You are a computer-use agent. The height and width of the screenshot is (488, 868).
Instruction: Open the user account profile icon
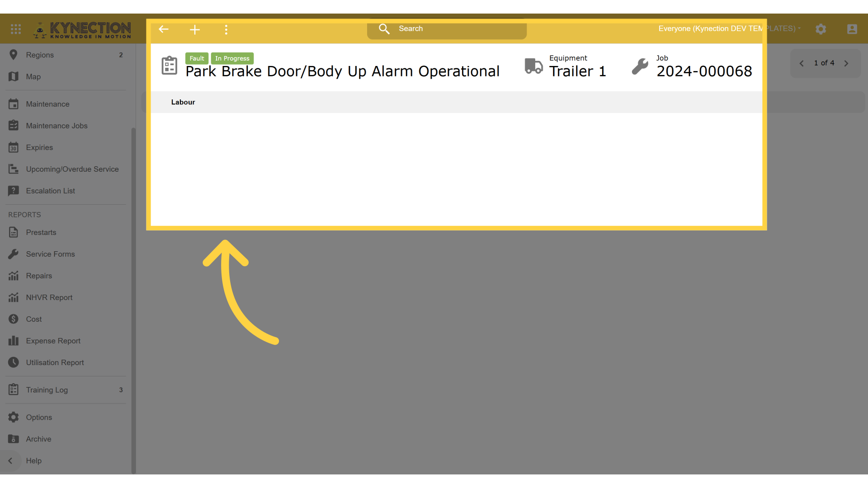click(x=852, y=29)
